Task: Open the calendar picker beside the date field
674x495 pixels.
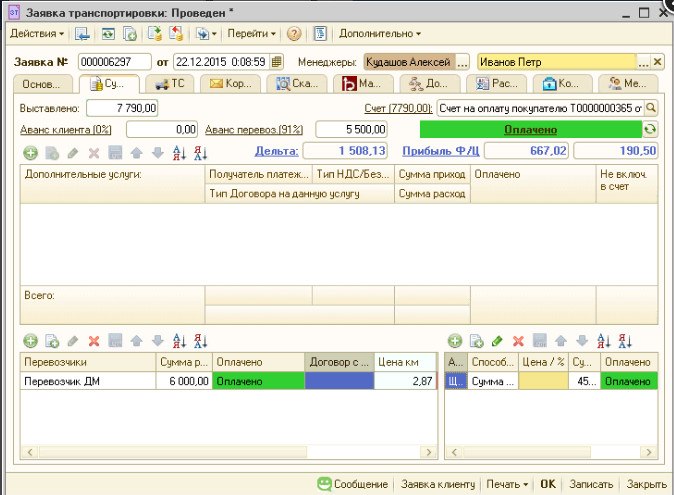Action: pyautogui.click(x=262, y=62)
